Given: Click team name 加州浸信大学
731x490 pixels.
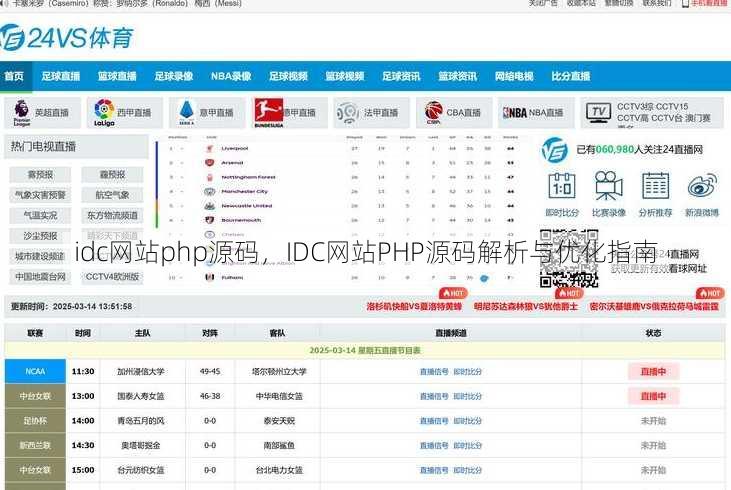Looking at the screenshot, I should 141,372.
